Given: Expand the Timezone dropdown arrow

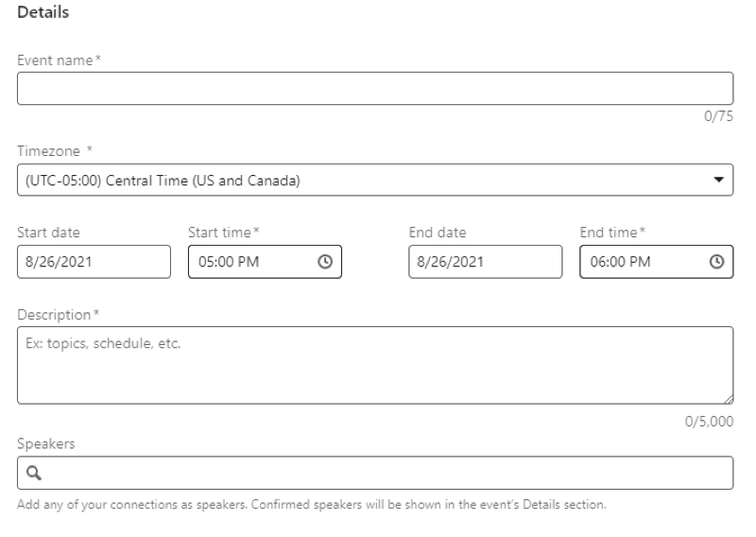Looking at the screenshot, I should coord(718,180).
